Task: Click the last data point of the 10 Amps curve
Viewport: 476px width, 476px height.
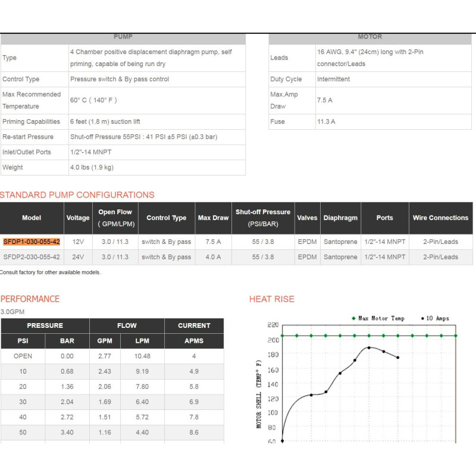Action: [x=397, y=357]
